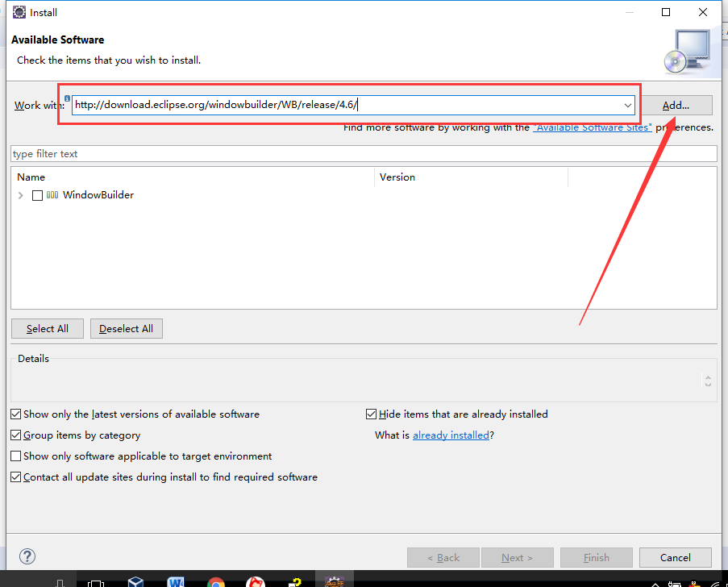Click the Add button
The image size is (728, 587).
677,105
